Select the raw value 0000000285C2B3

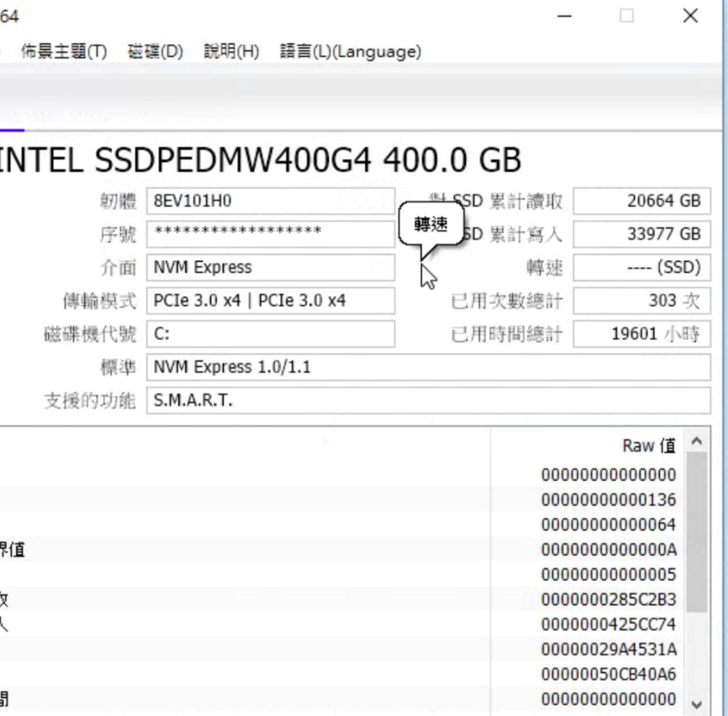(609, 600)
